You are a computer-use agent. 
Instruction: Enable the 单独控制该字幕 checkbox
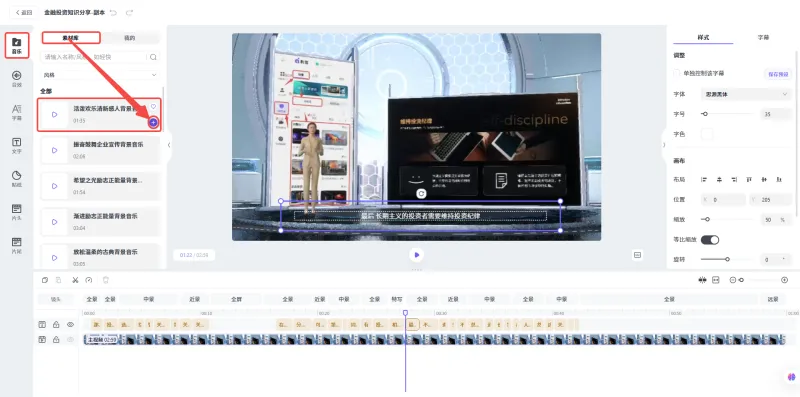coord(677,73)
